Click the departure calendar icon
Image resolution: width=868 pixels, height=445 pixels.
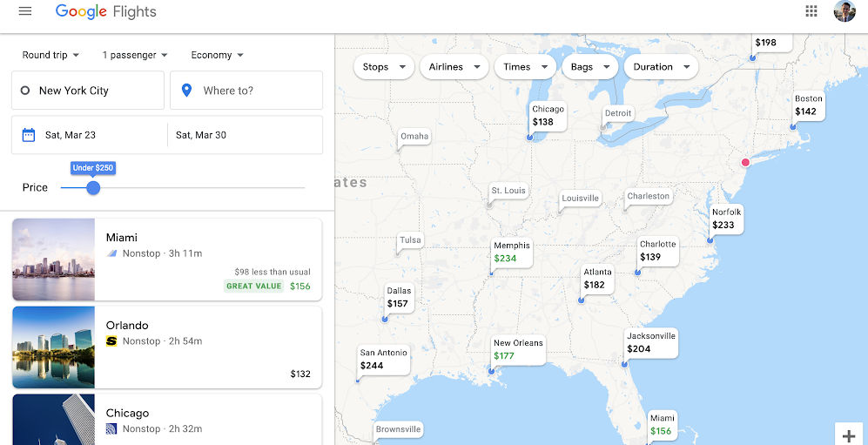coord(29,135)
